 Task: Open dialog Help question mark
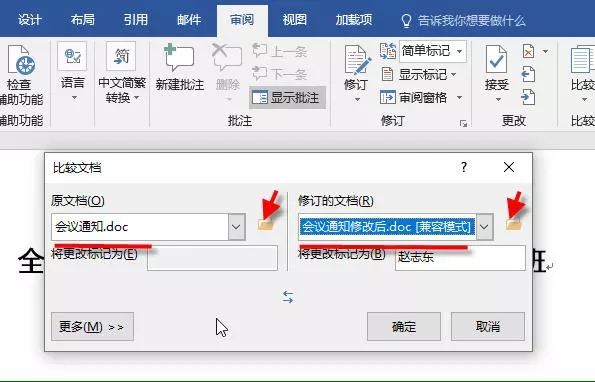pyautogui.click(x=464, y=167)
